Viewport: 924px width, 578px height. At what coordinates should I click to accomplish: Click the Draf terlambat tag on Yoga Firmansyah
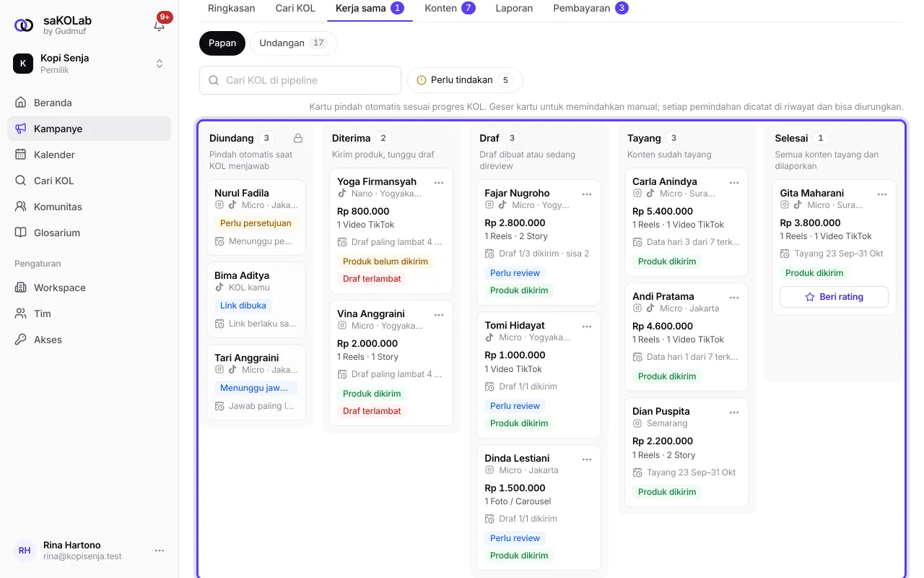point(372,279)
